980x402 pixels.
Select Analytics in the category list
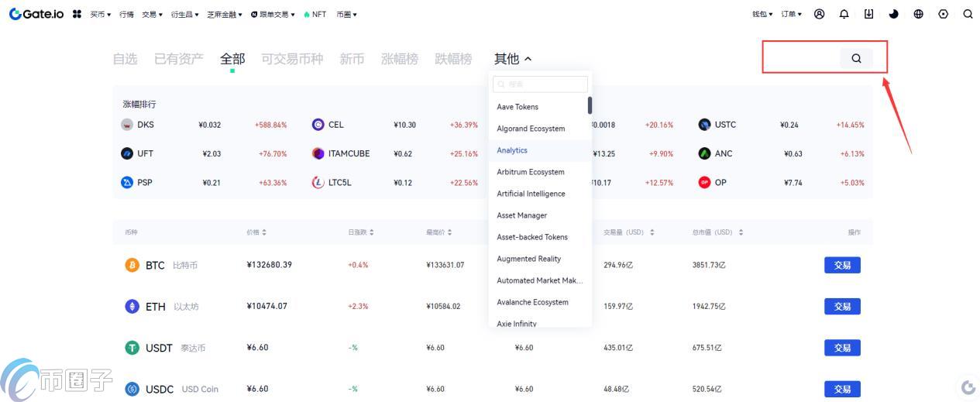[512, 150]
